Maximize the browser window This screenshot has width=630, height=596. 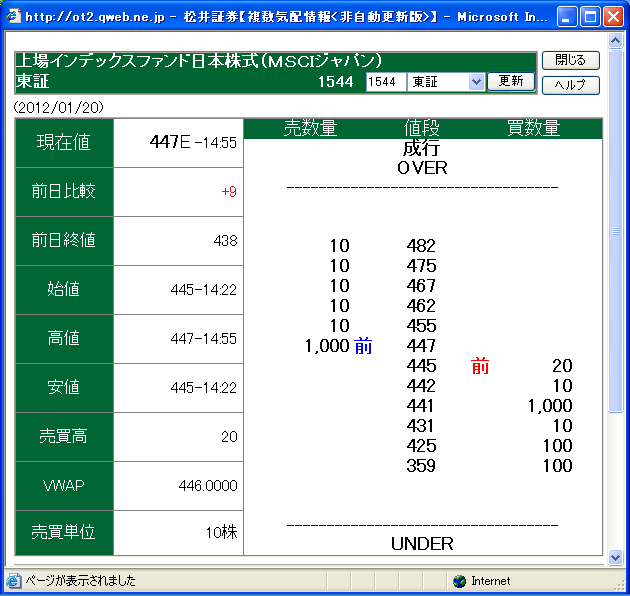click(x=591, y=16)
